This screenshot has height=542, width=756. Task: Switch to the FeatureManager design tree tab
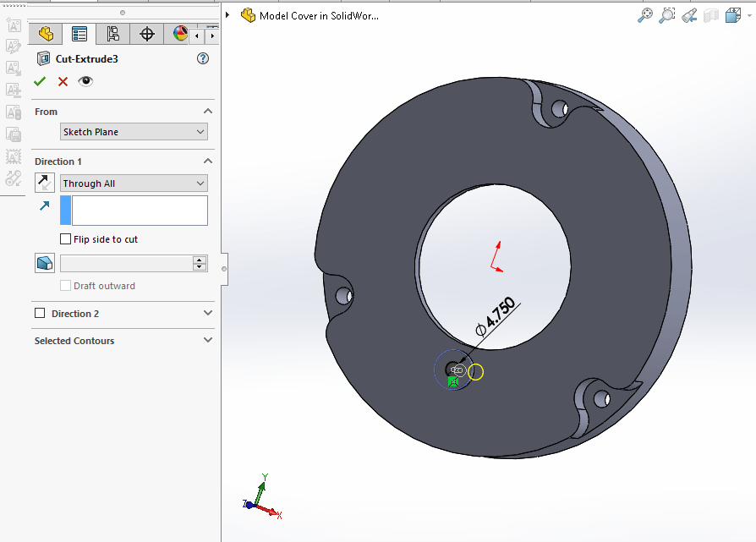(46, 34)
